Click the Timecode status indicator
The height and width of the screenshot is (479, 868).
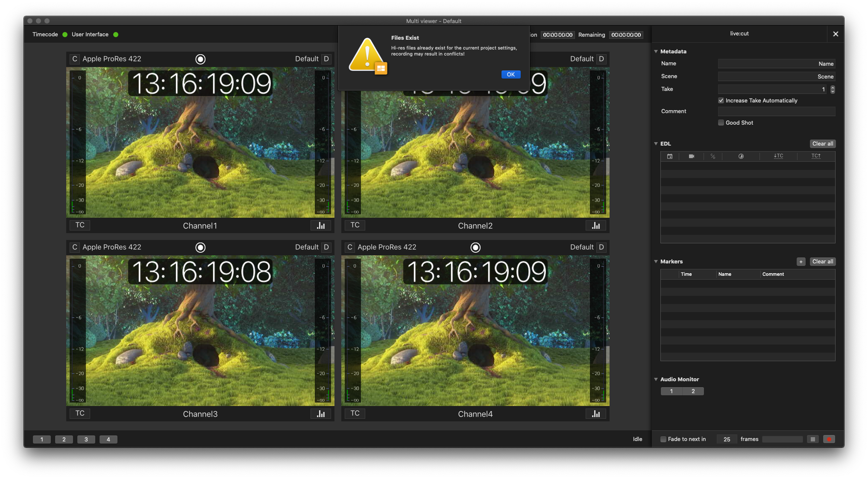coord(65,35)
